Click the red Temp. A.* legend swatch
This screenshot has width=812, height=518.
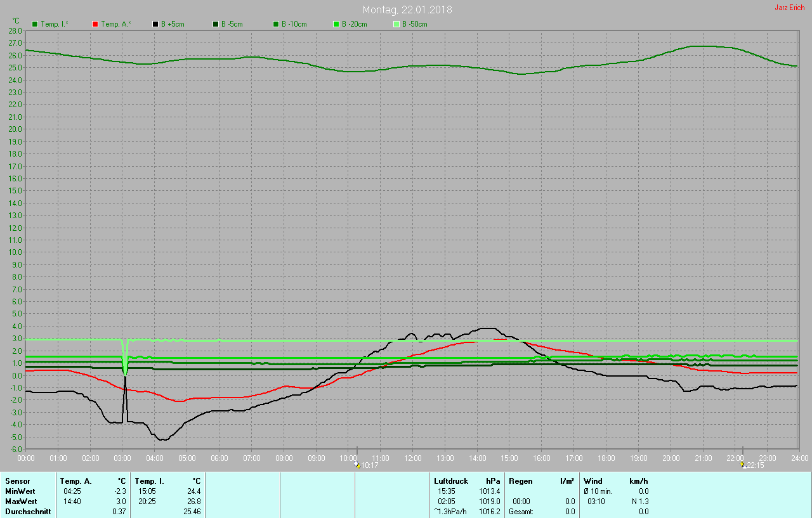point(95,24)
